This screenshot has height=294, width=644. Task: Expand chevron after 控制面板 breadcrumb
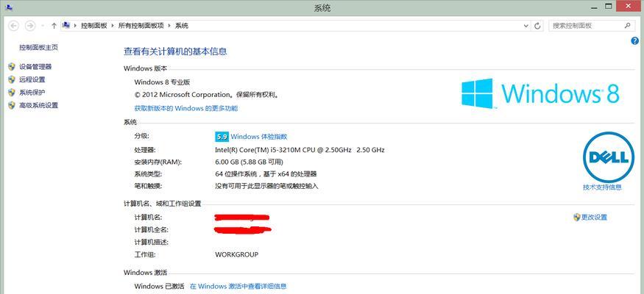coord(113,26)
